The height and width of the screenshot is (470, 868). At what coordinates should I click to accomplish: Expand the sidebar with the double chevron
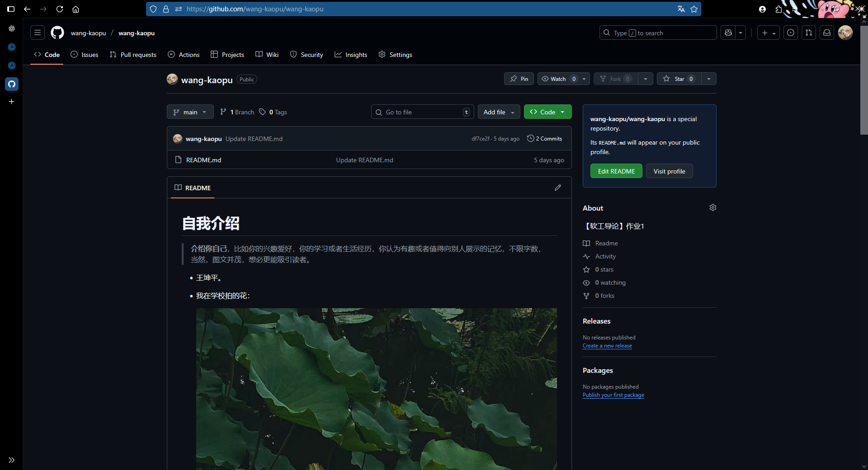[x=12, y=460]
